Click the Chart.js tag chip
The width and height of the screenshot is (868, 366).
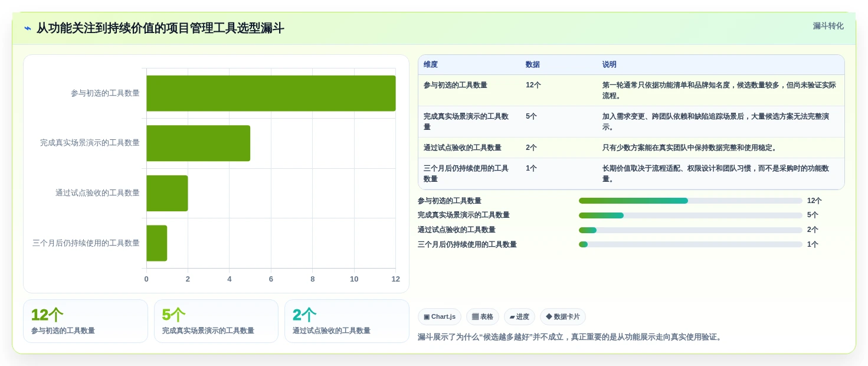(440, 317)
